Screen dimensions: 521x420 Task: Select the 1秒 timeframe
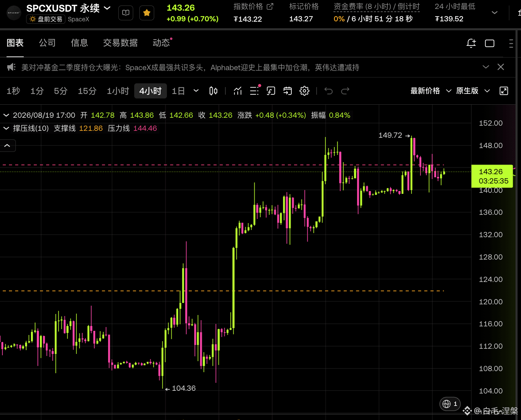point(13,91)
